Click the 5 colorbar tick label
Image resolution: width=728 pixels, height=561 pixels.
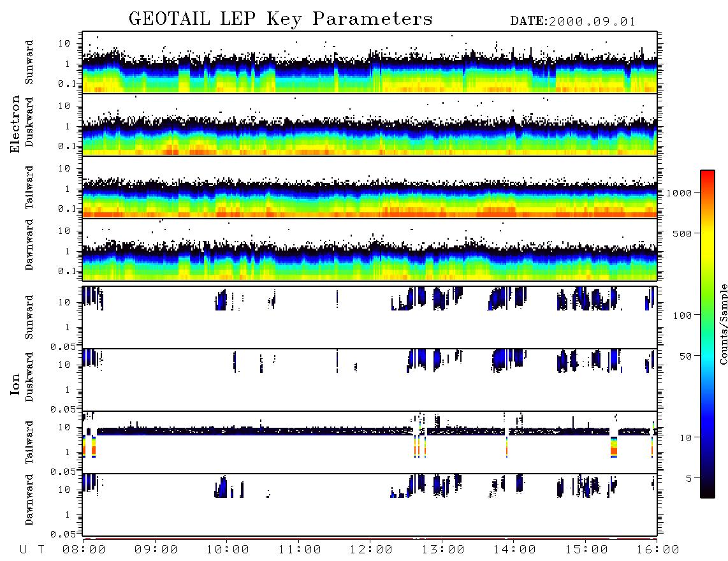click(689, 479)
